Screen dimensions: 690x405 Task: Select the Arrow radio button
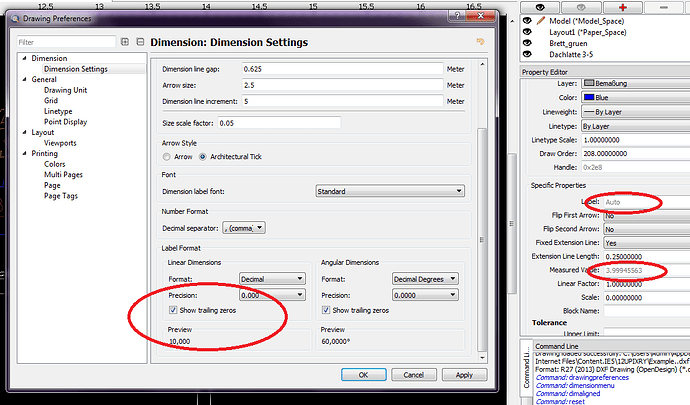(x=167, y=157)
